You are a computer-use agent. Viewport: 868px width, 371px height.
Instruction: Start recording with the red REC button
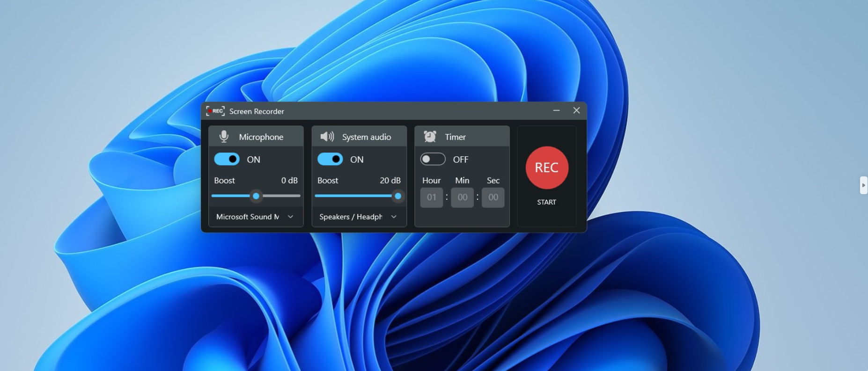point(547,167)
